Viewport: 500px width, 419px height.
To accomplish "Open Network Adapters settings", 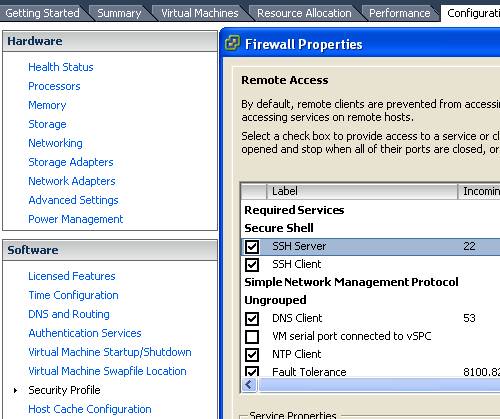I will (x=72, y=181).
